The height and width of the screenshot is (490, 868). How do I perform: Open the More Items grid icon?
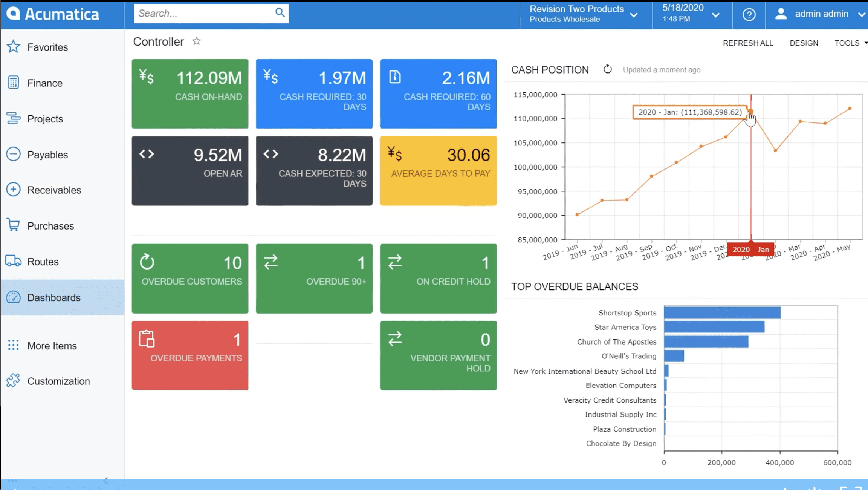[13, 345]
